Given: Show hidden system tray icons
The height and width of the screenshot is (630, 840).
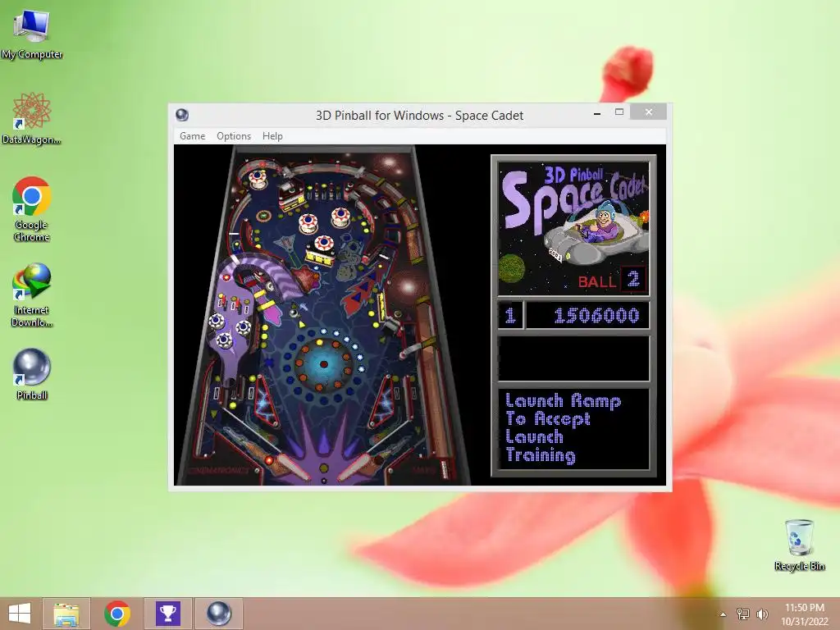Looking at the screenshot, I should (723, 614).
